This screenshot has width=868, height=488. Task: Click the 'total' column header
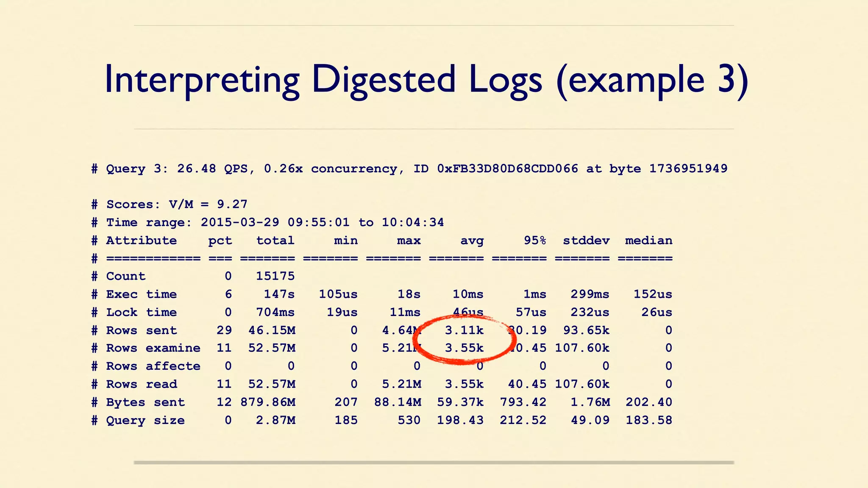pos(275,241)
